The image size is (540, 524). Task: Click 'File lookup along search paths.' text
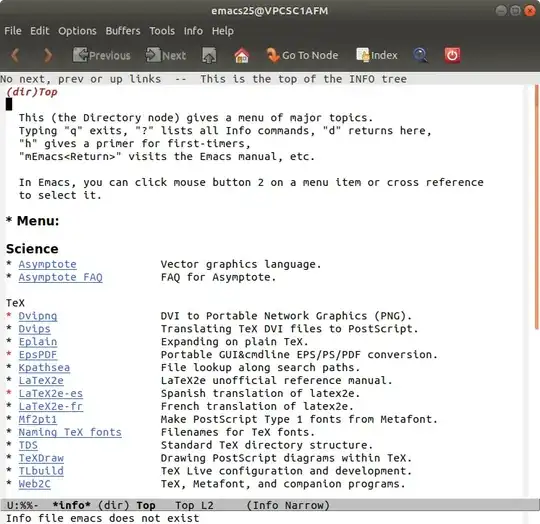click(260, 368)
